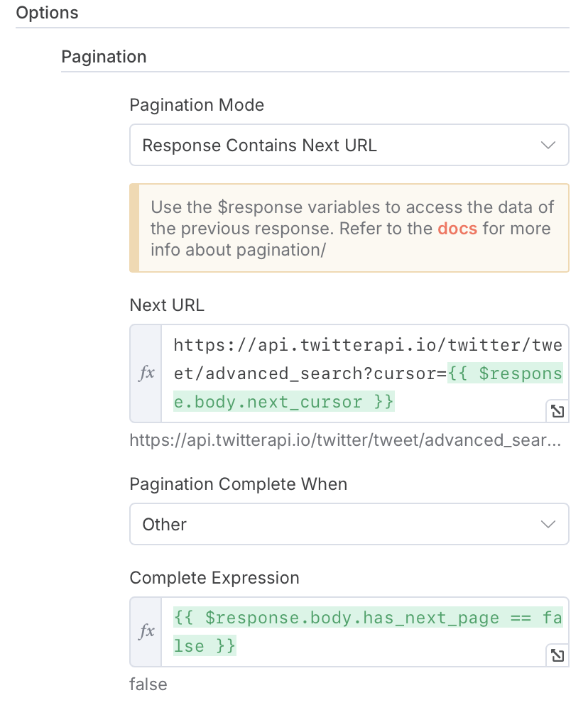Image resolution: width=588 pixels, height=710 pixels.
Task: Open the Pagination Complete When dropdown
Action: (349, 524)
